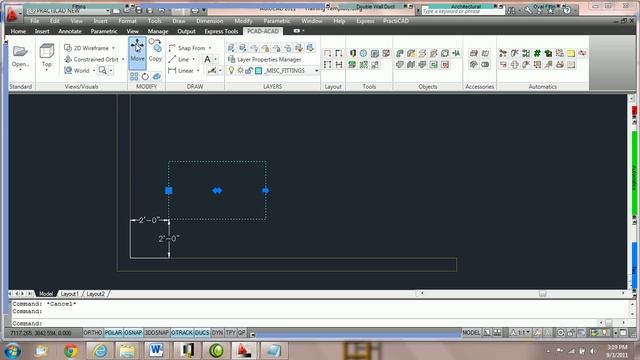This screenshot has height=360, width=640.
Task: Click the Constrained Orbit tool
Action: click(91, 59)
